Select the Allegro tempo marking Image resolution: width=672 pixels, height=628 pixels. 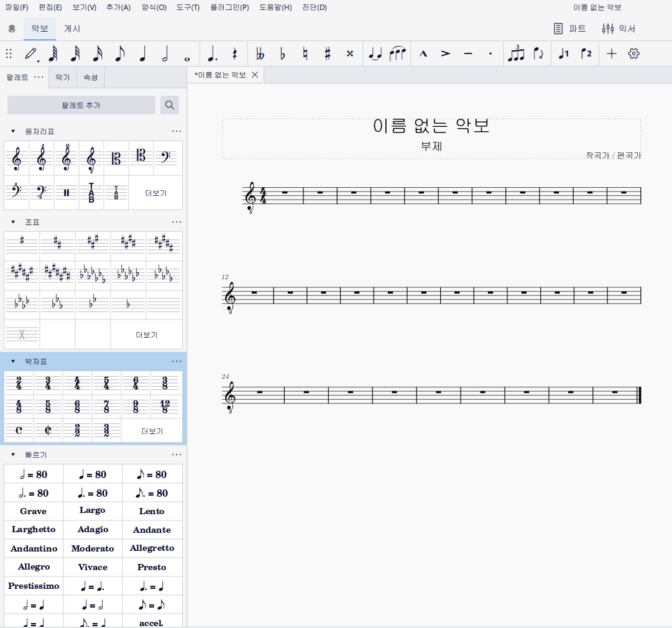pos(34,566)
